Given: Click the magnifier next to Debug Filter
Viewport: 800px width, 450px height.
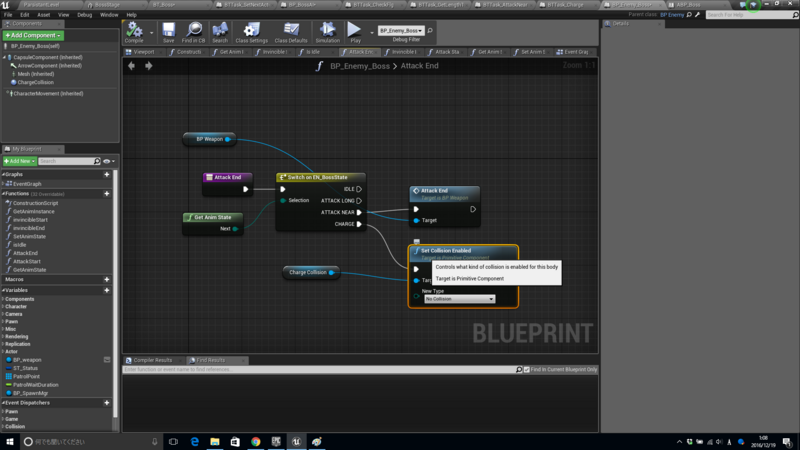Looking at the screenshot, I should [x=430, y=31].
